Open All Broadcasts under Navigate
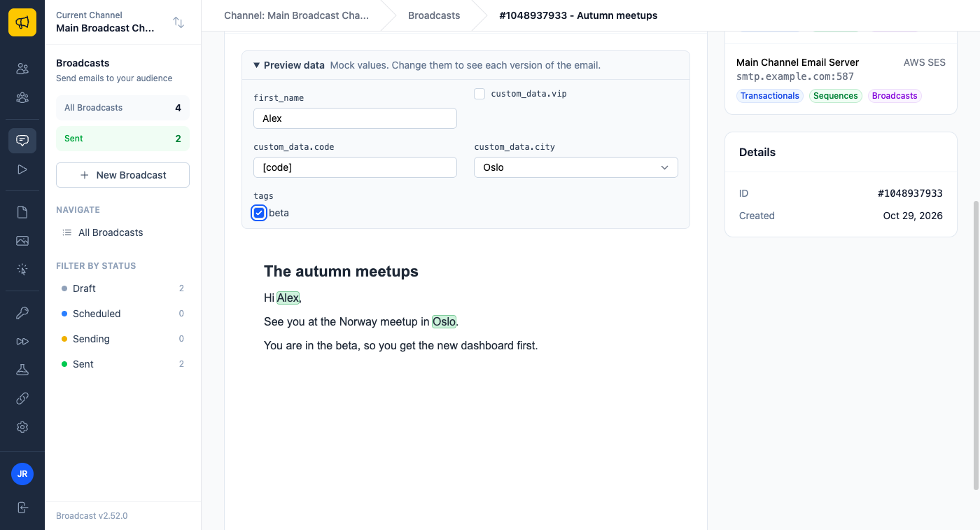 point(122,232)
